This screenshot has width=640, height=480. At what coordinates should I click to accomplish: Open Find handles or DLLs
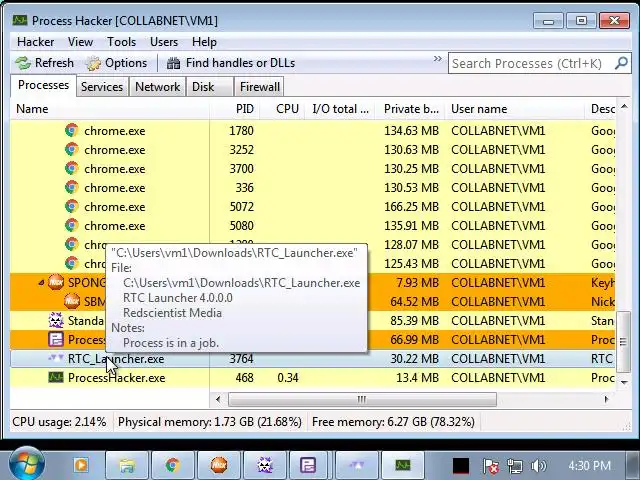(231, 63)
